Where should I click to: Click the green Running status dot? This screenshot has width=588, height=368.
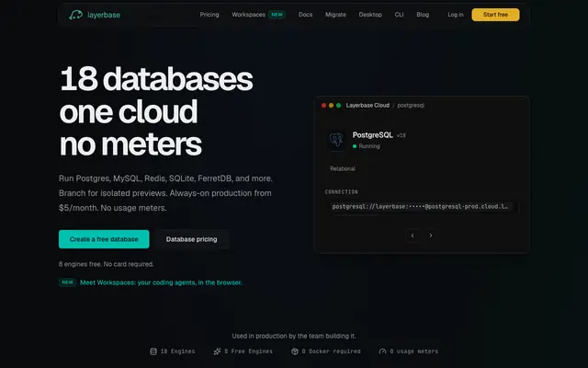click(x=355, y=146)
